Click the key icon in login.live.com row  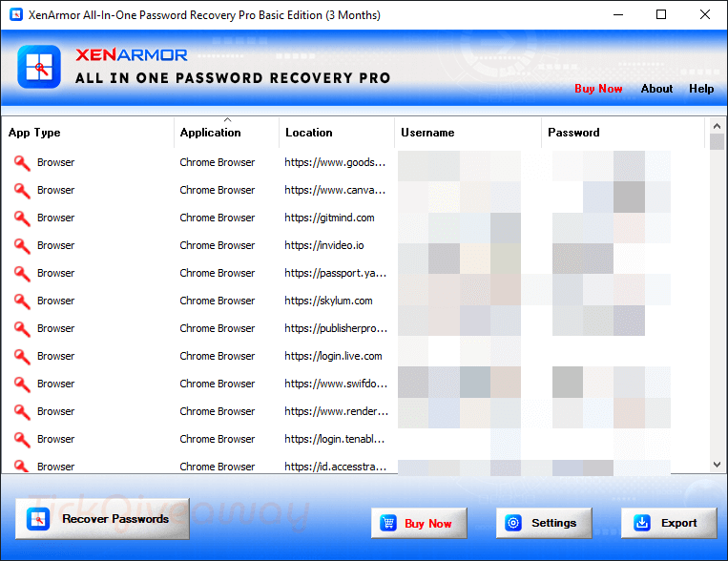click(21, 357)
